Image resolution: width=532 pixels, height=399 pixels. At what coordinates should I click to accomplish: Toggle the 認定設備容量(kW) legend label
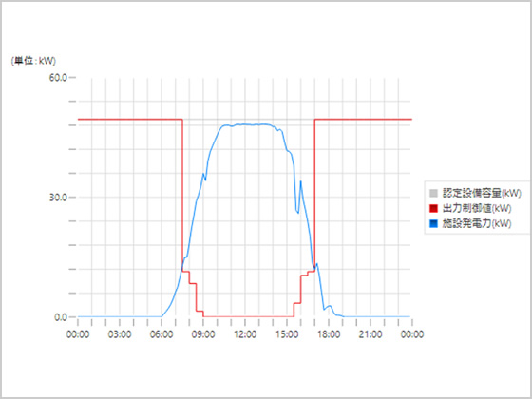click(482, 194)
